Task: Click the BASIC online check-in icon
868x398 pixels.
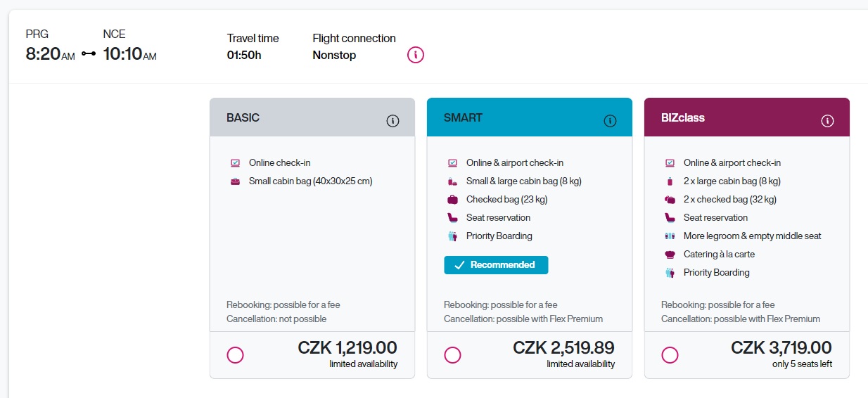Action: pos(236,163)
